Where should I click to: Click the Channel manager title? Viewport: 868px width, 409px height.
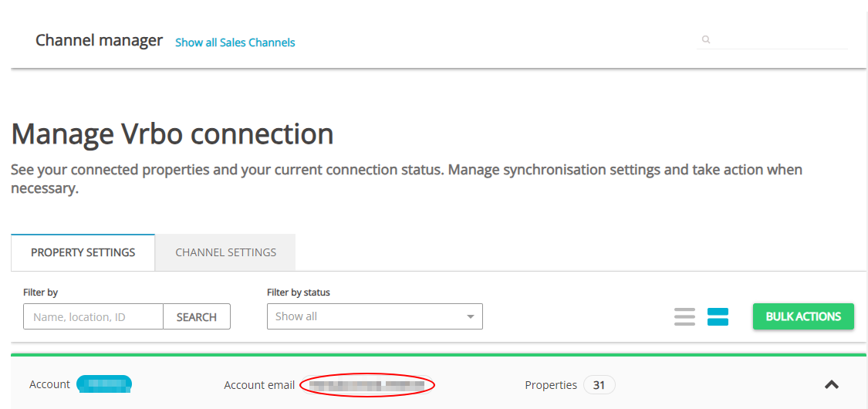(99, 40)
